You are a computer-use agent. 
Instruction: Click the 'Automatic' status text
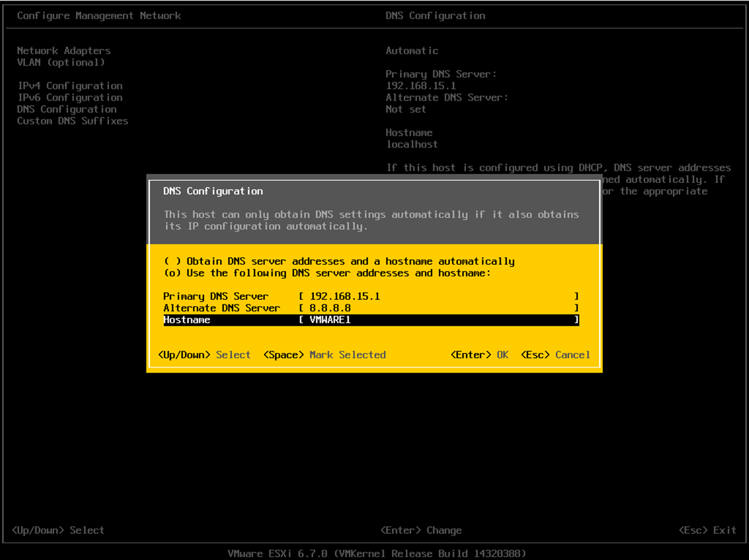(x=412, y=51)
